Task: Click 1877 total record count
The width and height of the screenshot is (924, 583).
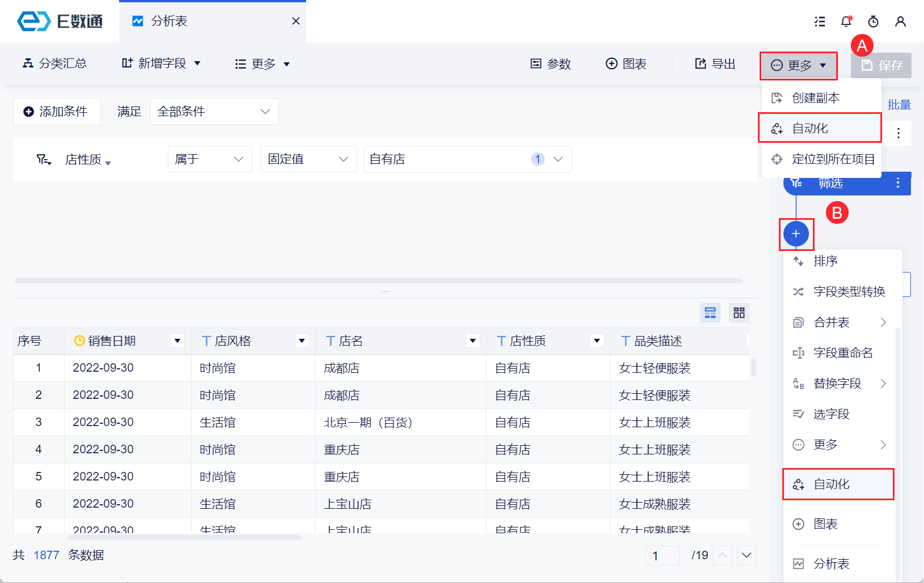Action: [x=46, y=555]
